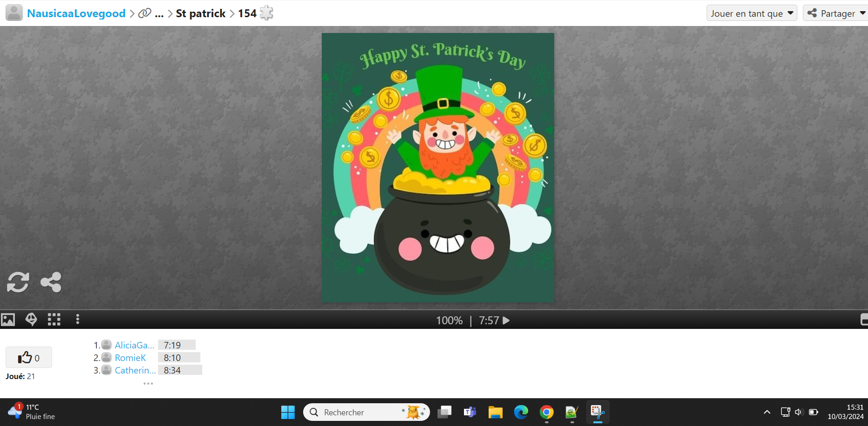
Task: Show hidden system tray icons
Action: (767, 412)
